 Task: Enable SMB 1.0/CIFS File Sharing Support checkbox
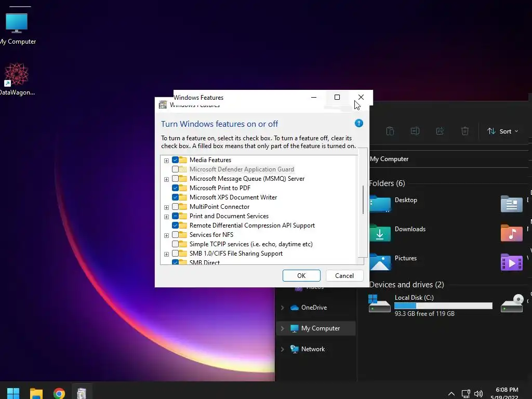pos(175,253)
